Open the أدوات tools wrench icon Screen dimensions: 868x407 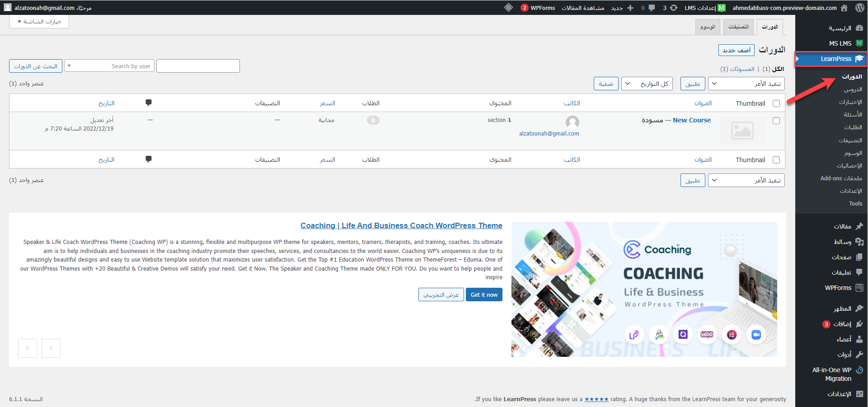pyautogui.click(x=859, y=355)
